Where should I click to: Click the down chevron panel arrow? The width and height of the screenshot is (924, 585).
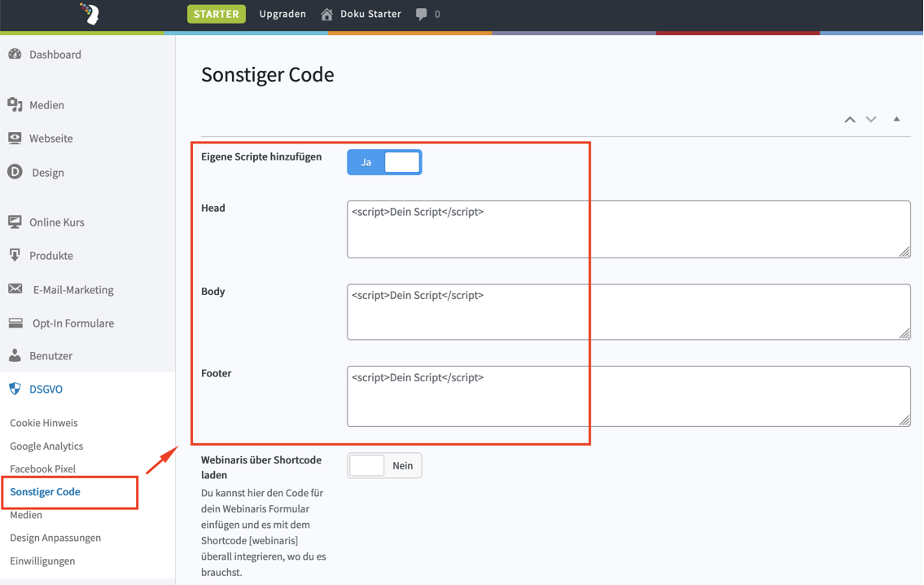(871, 120)
